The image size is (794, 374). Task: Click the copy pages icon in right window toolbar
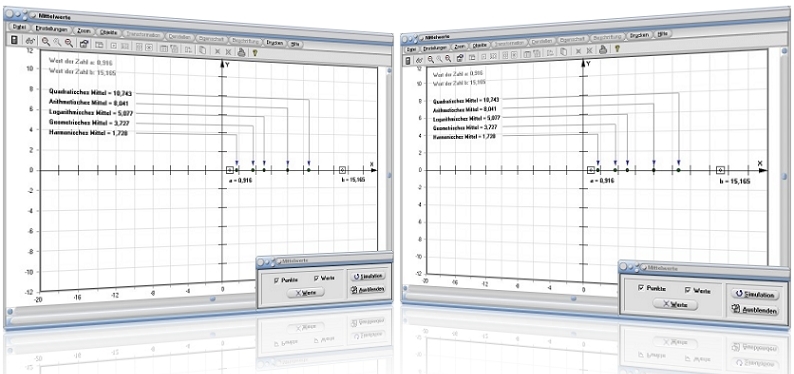pos(564,52)
